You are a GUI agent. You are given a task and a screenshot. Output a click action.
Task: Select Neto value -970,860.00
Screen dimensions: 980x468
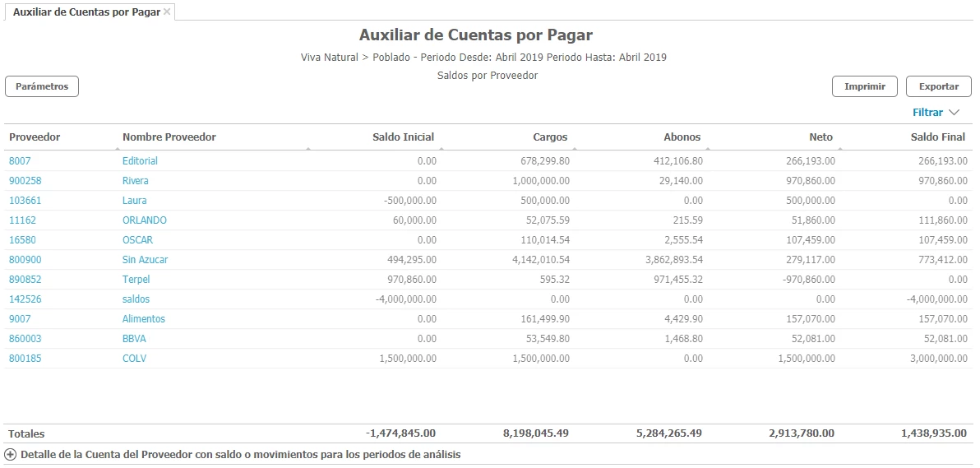coord(809,280)
